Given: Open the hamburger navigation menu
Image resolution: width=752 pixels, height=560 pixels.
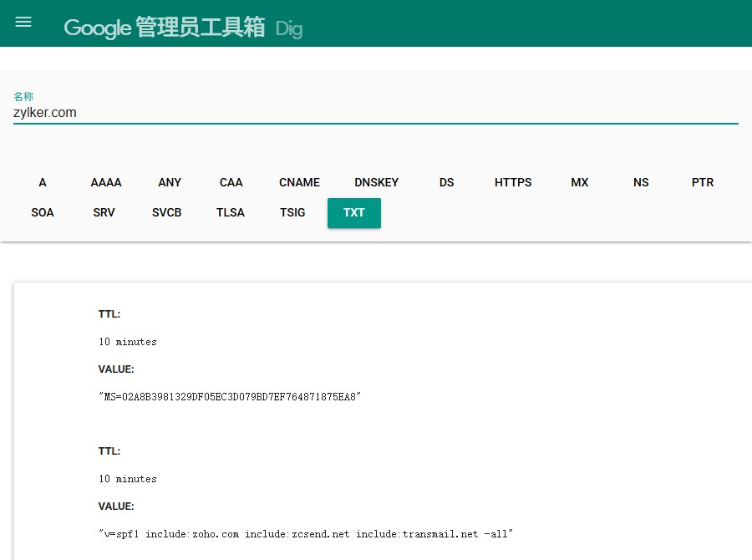Looking at the screenshot, I should click(23, 22).
